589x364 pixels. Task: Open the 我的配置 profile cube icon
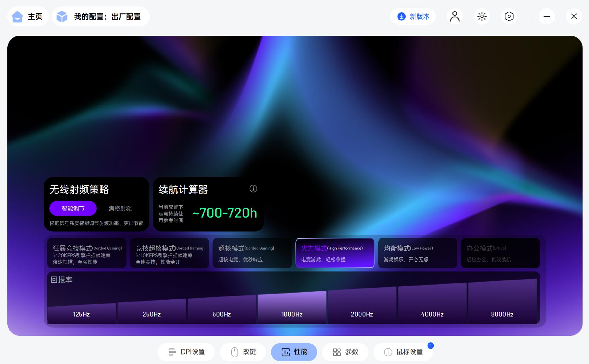pyautogui.click(x=62, y=17)
